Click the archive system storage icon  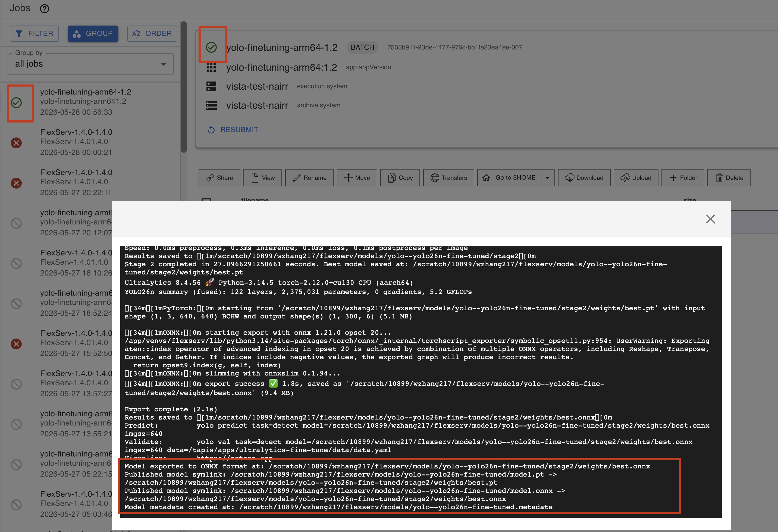coord(211,105)
